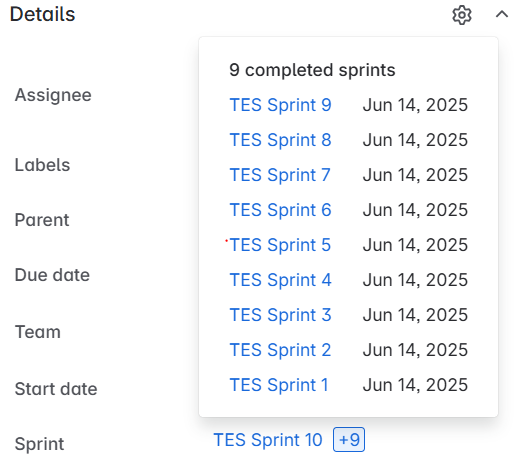This screenshot has height=474, width=525.
Task: Open the TES Sprint 3 link
Action: tap(280, 315)
